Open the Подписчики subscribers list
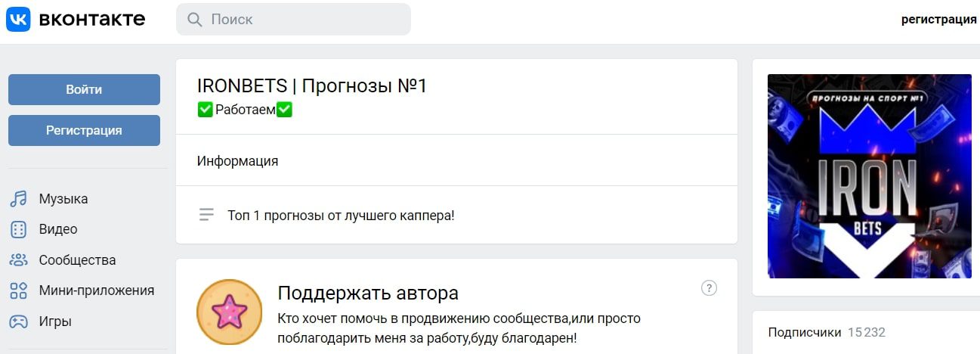Image resolution: width=980 pixels, height=354 pixels. (x=827, y=332)
